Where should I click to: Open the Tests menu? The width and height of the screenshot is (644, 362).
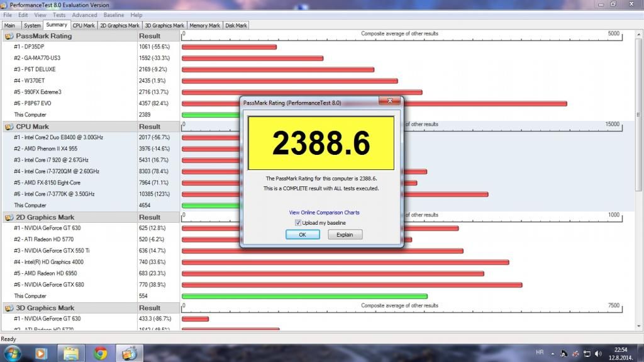(x=58, y=15)
